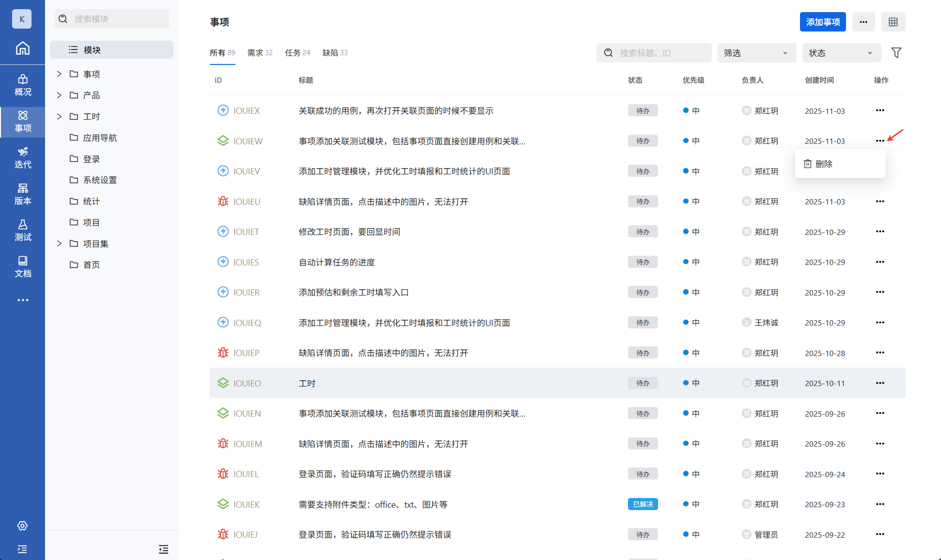941x560 pixels.
Task: Open the 状态 dropdown filter
Action: [x=841, y=53]
